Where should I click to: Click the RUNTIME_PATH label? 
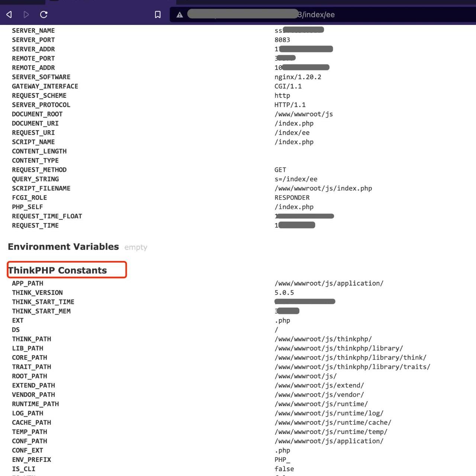click(x=35, y=404)
